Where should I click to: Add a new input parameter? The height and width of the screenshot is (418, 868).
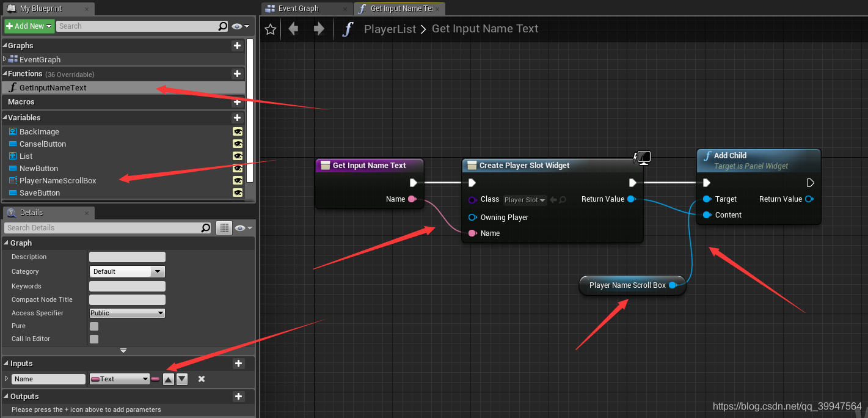(239, 364)
